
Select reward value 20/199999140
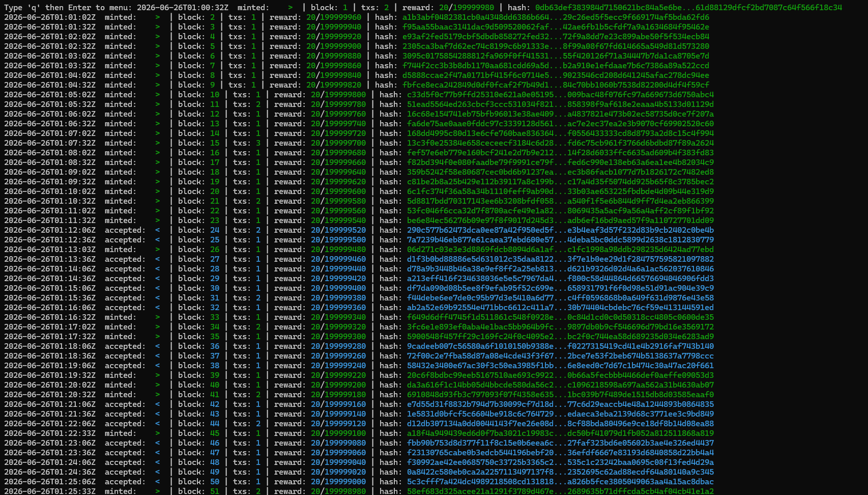(x=338, y=414)
